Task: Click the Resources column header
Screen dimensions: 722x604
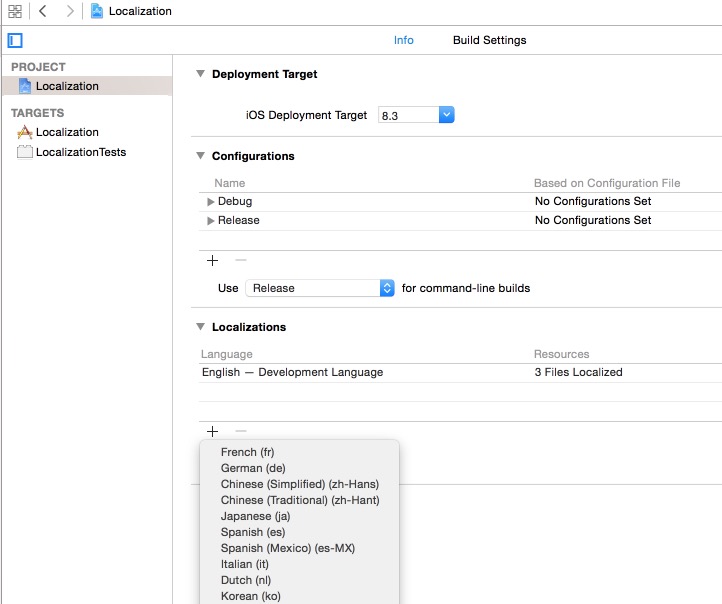Action: click(561, 354)
